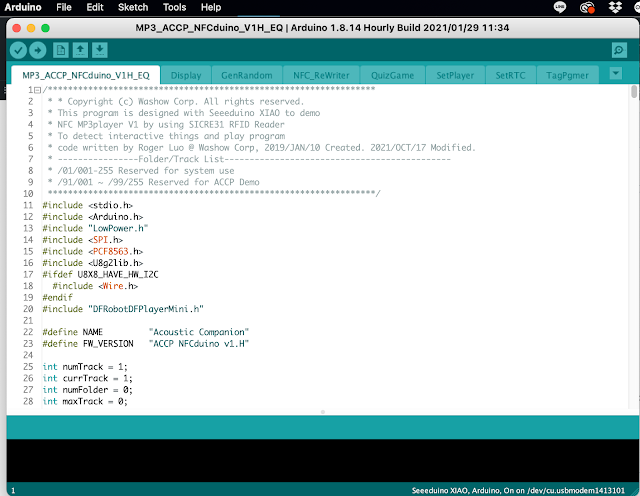The width and height of the screenshot is (640, 496).
Task: Save the sketch with the Save icon
Action: [x=100, y=50]
